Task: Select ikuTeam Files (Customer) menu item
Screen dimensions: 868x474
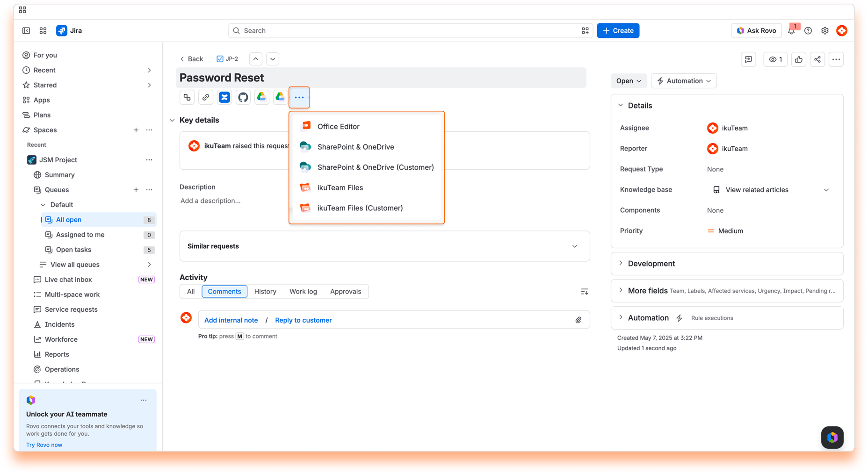Action: click(x=367, y=208)
